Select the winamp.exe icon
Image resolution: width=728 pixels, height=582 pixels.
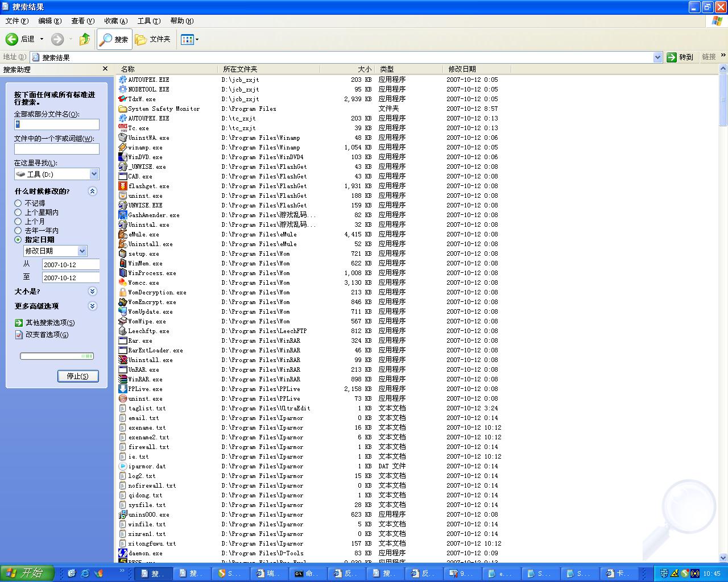coord(123,147)
